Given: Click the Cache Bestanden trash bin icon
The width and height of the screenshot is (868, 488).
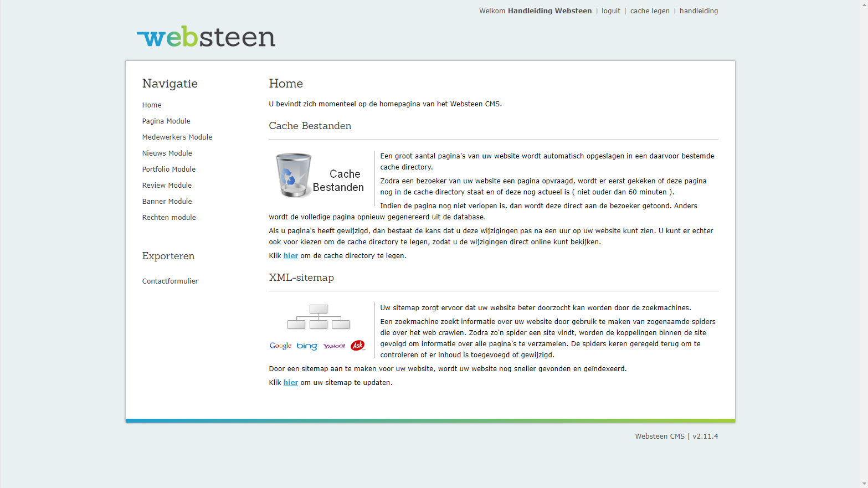Looking at the screenshot, I should 294,176.
